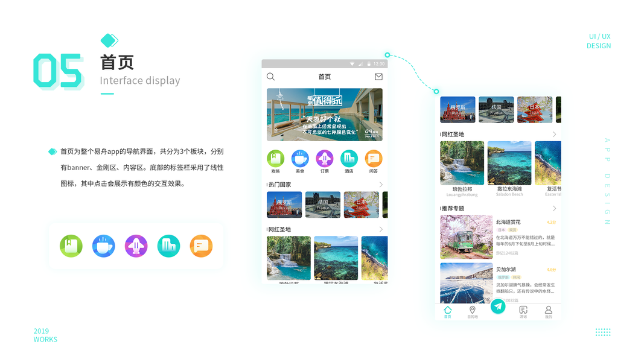Open 日本 Japan card under 热门国家
Viewport: 644px width, 362px height.
click(x=362, y=205)
